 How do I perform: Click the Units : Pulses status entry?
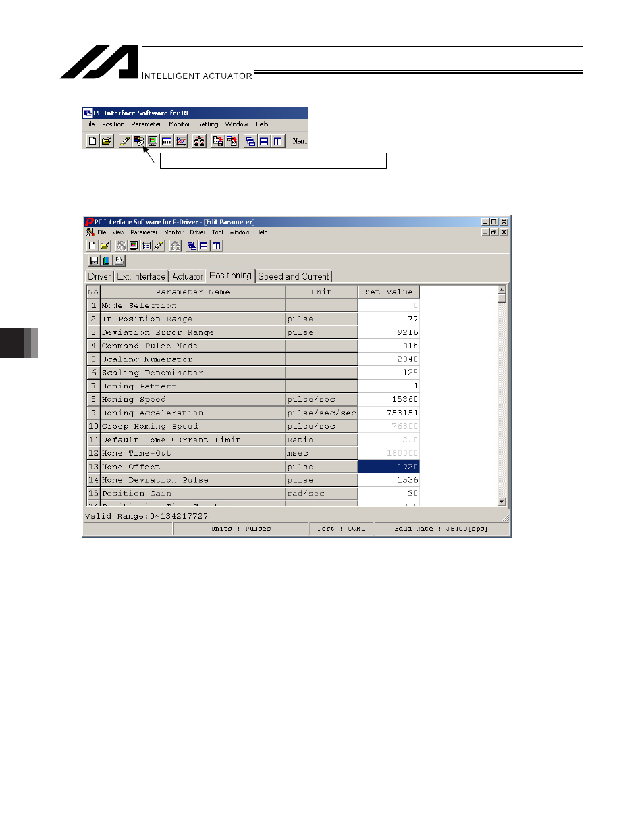(x=241, y=529)
